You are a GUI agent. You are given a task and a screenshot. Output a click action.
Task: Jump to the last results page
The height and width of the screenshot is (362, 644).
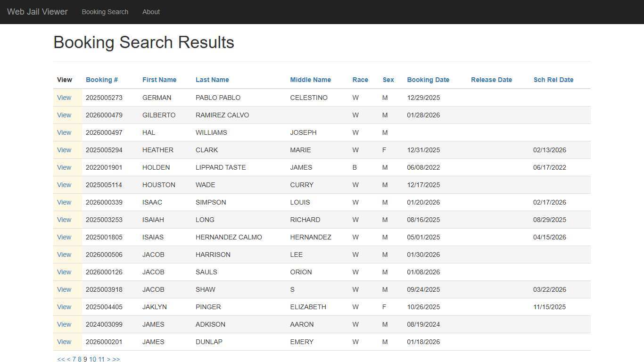tap(117, 359)
